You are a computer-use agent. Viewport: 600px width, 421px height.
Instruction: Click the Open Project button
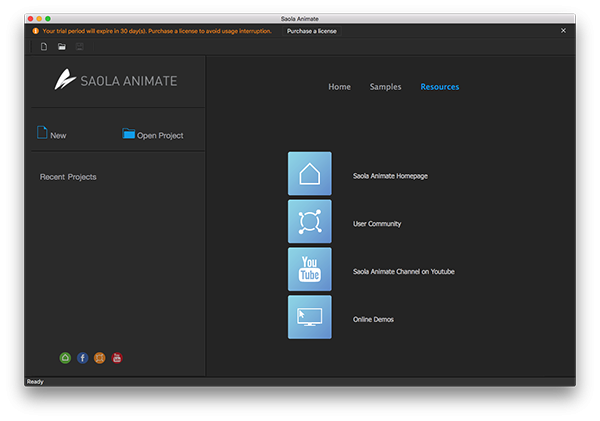(x=153, y=134)
